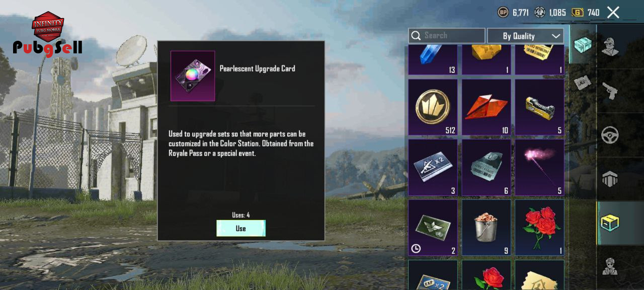Viewport: 644px width, 290px height.
Task: Open the timed card item with clock badge
Action: [433, 228]
